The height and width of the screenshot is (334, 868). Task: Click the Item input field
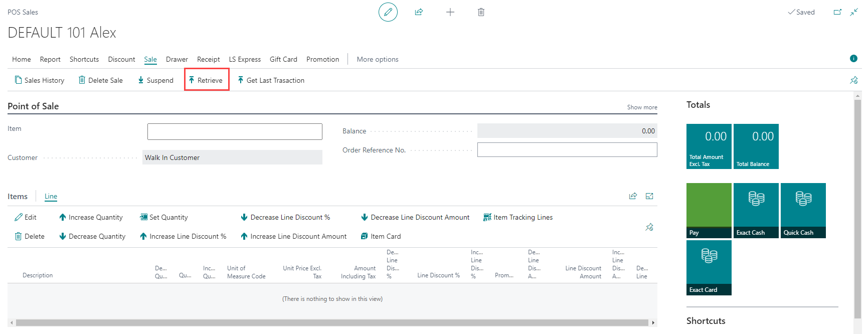[235, 131]
